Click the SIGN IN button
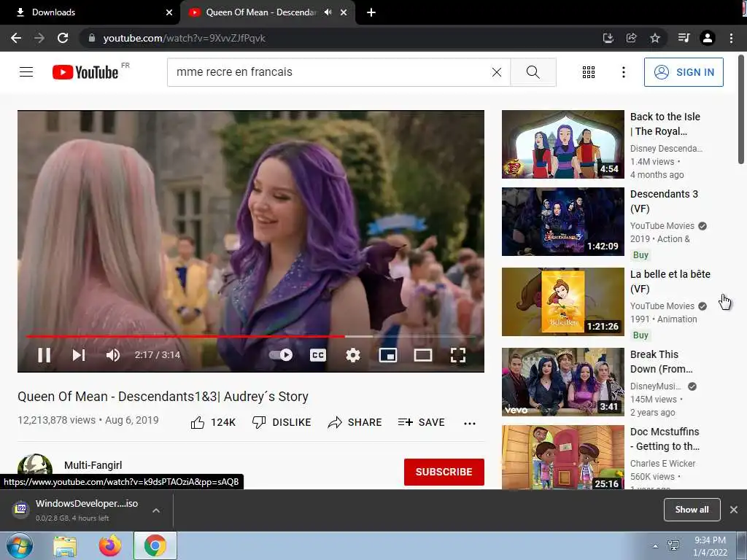This screenshot has height=560, width=747. click(x=684, y=72)
